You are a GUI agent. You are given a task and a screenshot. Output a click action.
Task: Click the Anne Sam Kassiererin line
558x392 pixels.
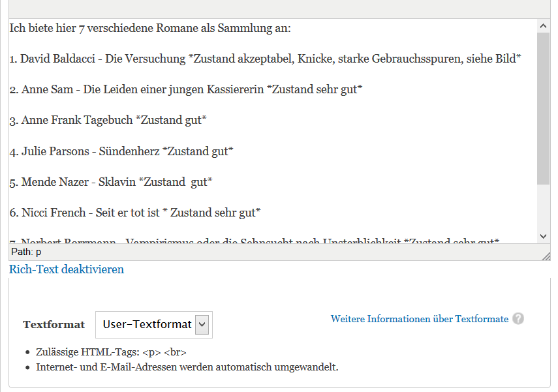coord(185,89)
